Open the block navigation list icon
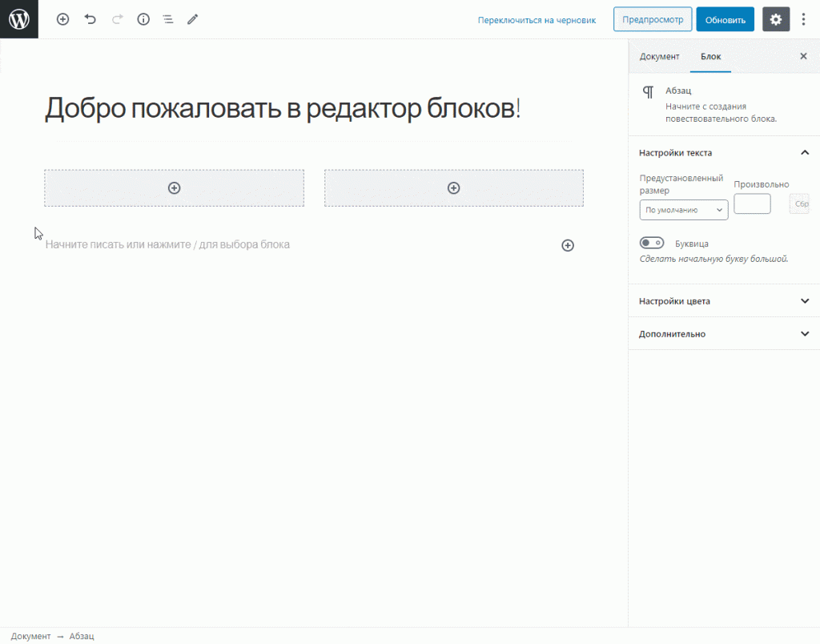The width and height of the screenshot is (820, 644). pos(167,19)
